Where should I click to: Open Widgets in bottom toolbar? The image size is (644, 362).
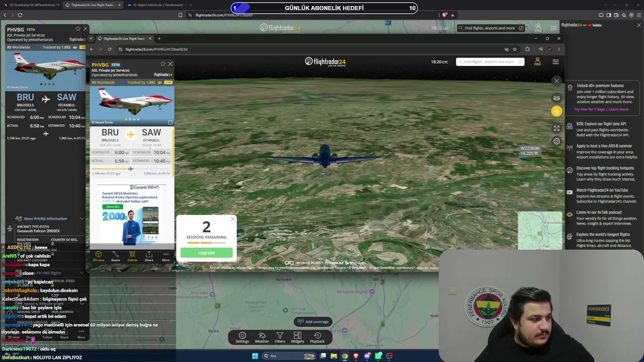click(297, 337)
